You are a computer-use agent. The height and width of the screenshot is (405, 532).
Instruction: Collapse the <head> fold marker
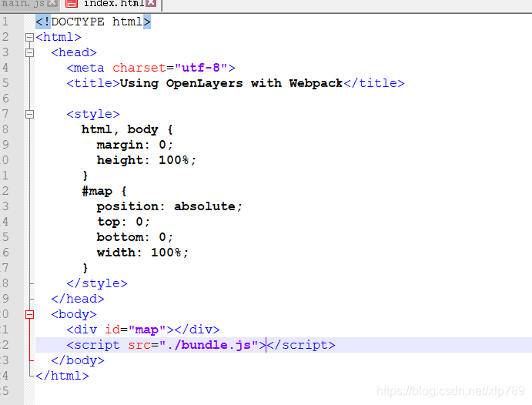coord(29,52)
